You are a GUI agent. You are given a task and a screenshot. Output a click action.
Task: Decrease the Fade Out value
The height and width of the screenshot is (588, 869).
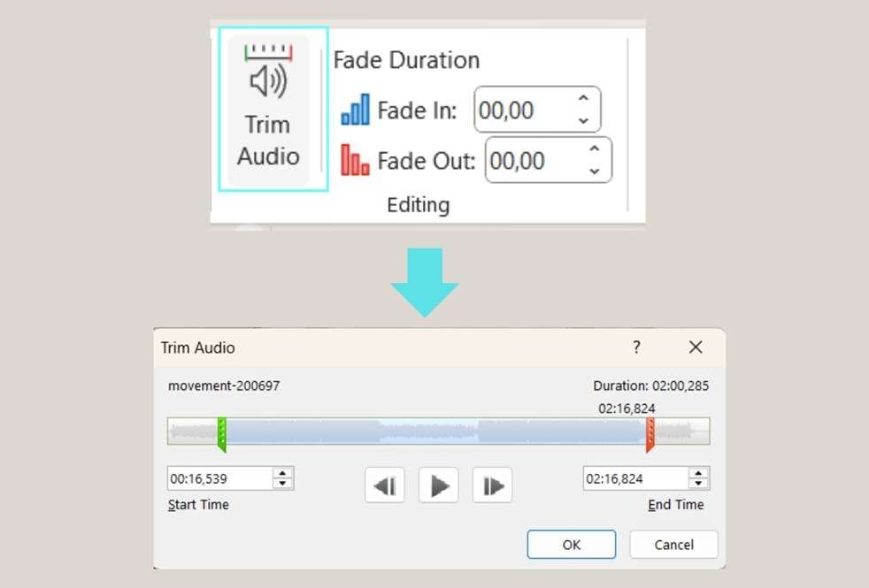tap(594, 171)
